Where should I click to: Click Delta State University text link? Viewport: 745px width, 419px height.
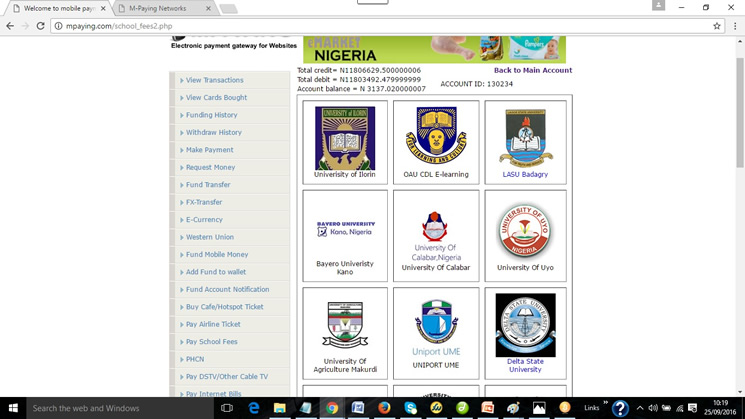click(x=525, y=365)
